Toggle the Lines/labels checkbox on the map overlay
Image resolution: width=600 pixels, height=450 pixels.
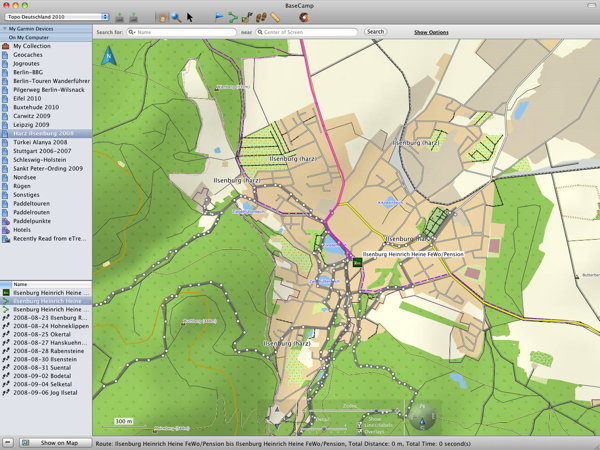(360, 425)
